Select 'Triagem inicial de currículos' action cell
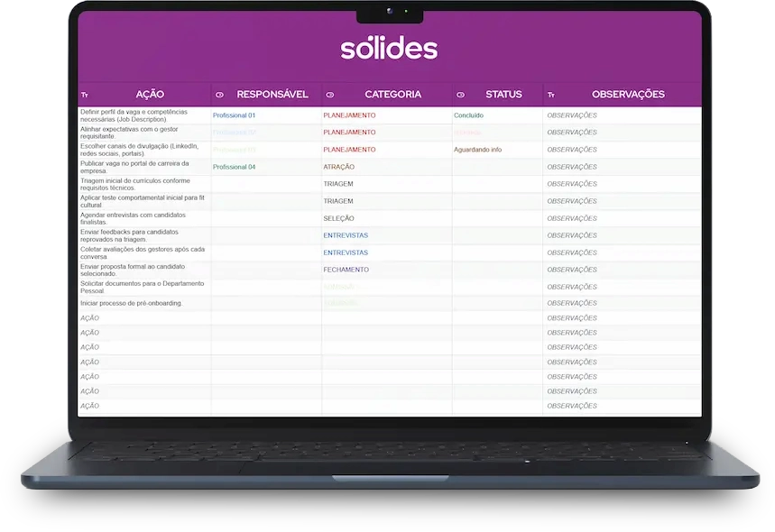The height and width of the screenshot is (532, 775). click(144, 184)
